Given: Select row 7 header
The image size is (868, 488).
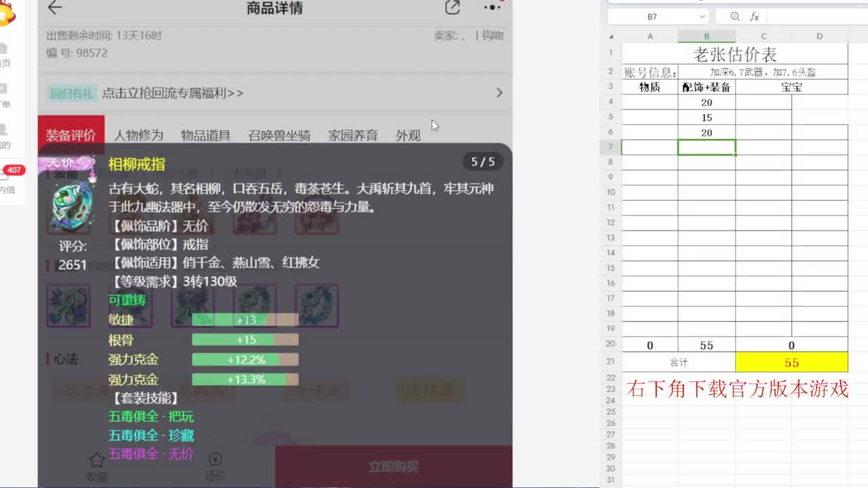Looking at the screenshot, I should pos(611,147).
